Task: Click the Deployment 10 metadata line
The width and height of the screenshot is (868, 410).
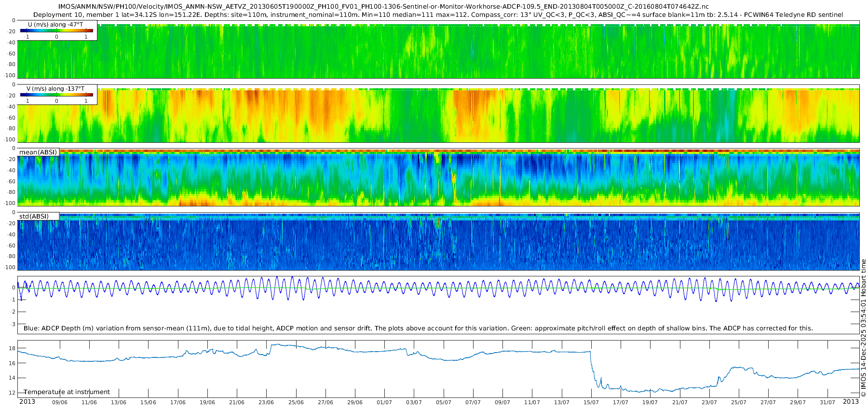Action: [438, 15]
